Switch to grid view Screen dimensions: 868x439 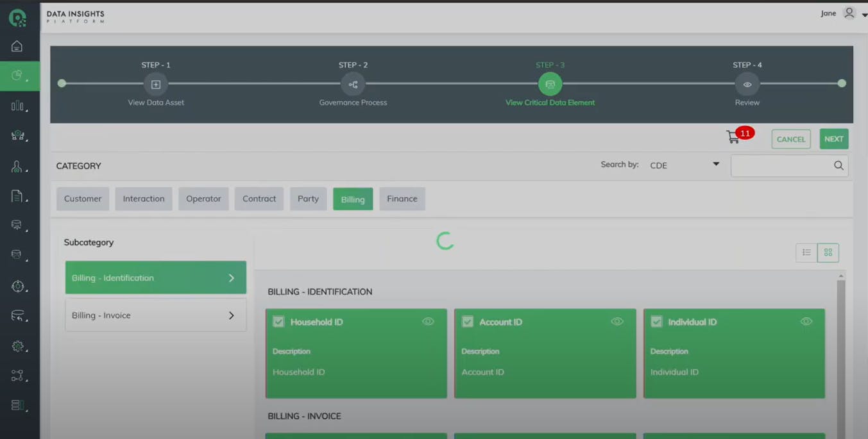point(828,253)
